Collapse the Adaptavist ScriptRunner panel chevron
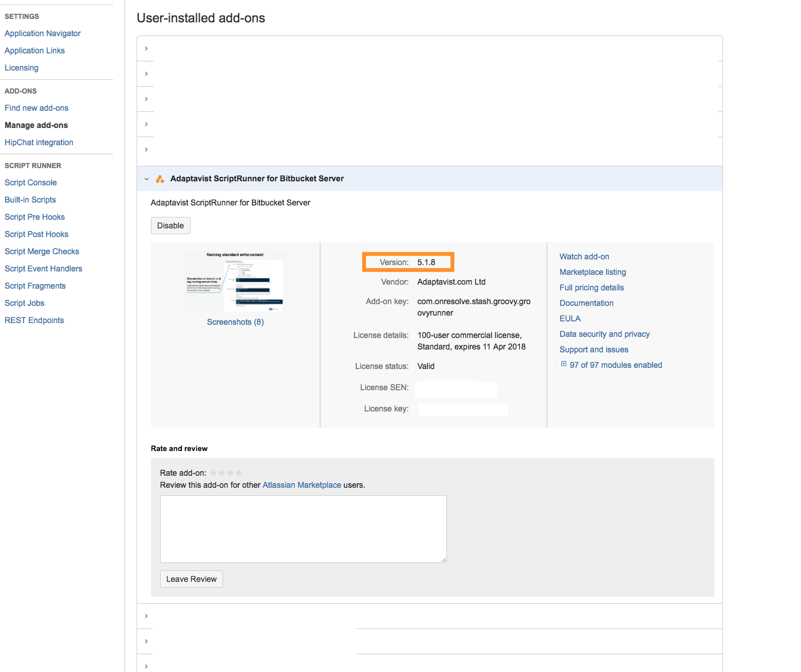 tap(146, 178)
